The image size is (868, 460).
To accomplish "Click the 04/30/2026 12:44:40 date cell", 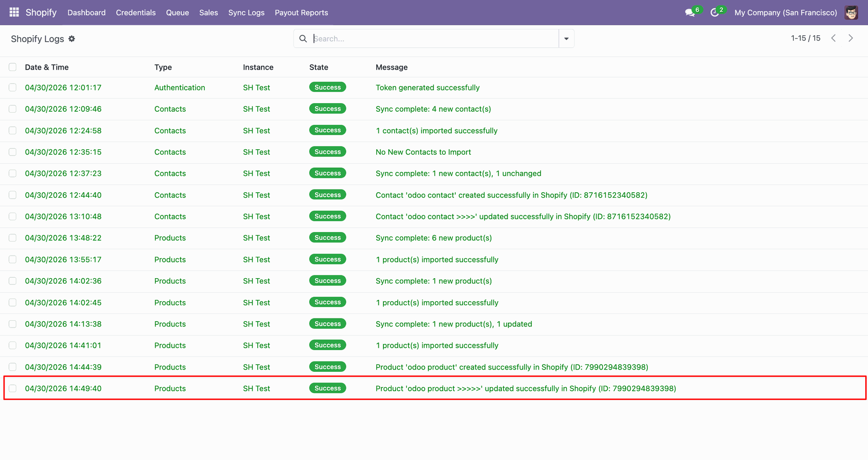I will click(63, 195).
